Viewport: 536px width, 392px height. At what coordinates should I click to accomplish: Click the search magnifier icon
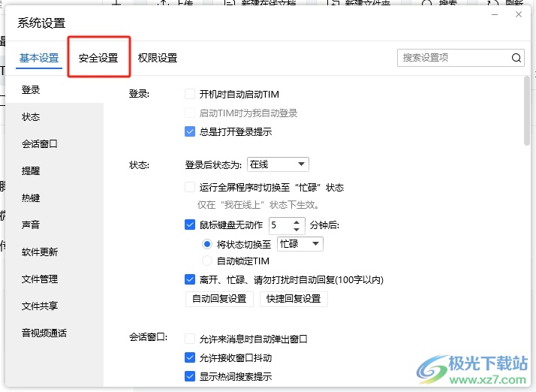[516, 58]
